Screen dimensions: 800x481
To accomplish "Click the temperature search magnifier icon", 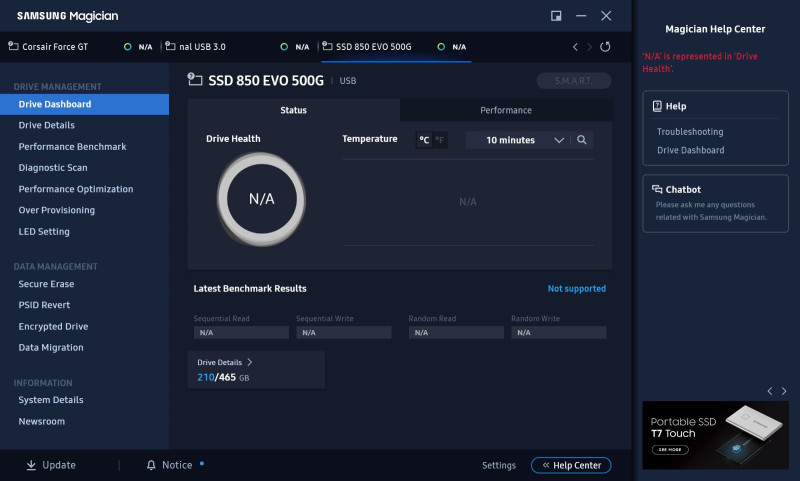I will (582, 140).
